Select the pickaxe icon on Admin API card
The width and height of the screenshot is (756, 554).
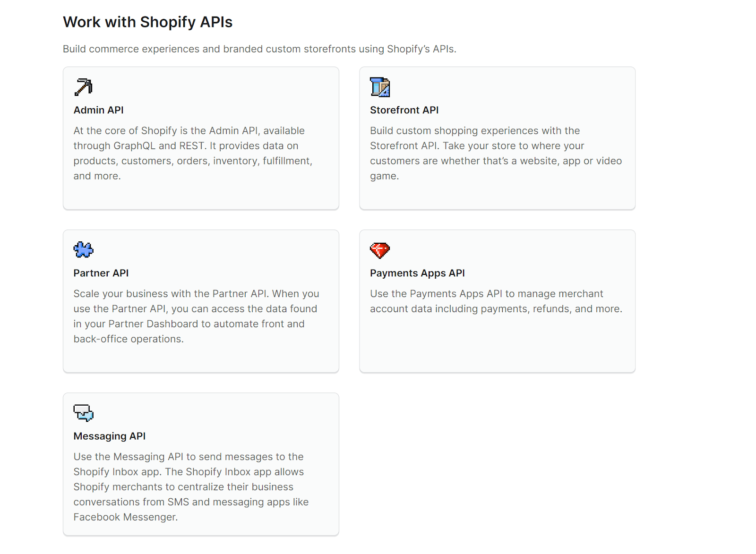click(x=83, y=87)
